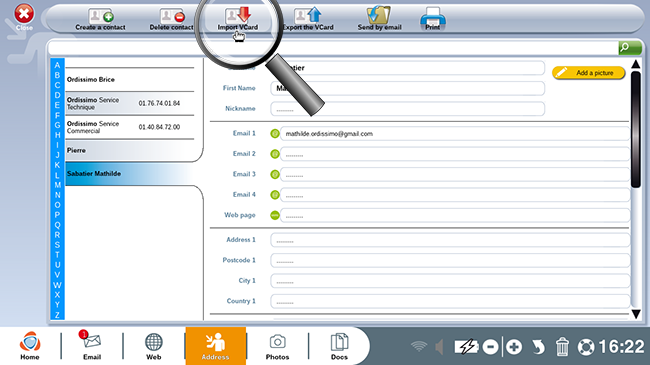Click Send by email icon

(x=379, y=15)
